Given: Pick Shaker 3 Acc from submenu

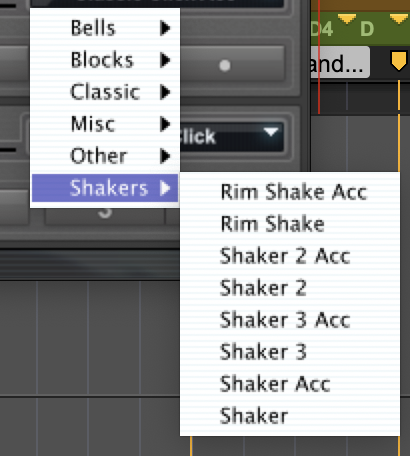Looking at the screenshot, I should [x=290, y=320].
